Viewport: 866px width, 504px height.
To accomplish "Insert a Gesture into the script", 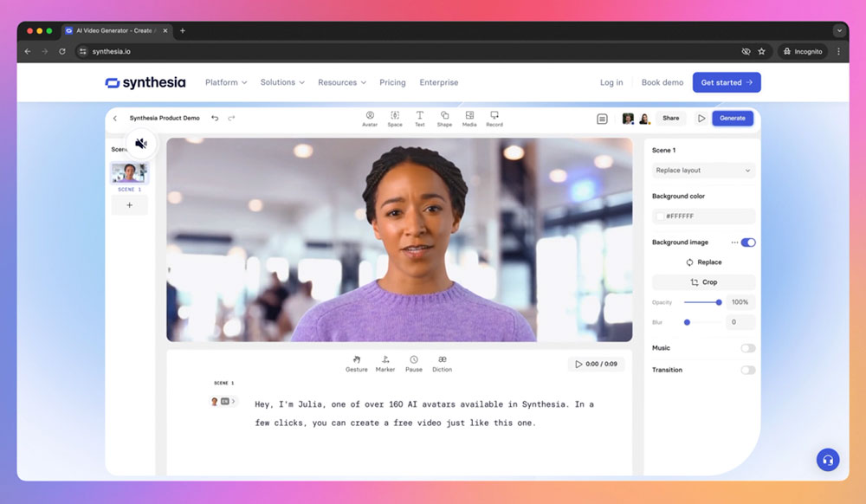I will click(356, 364).
